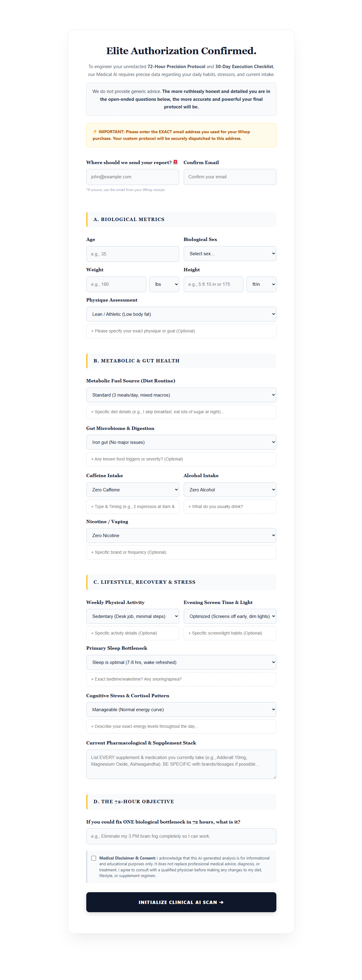
Task: Expand Cognitive Stress & Cortisol Pattern dropdown
Action: pos(181,710)
